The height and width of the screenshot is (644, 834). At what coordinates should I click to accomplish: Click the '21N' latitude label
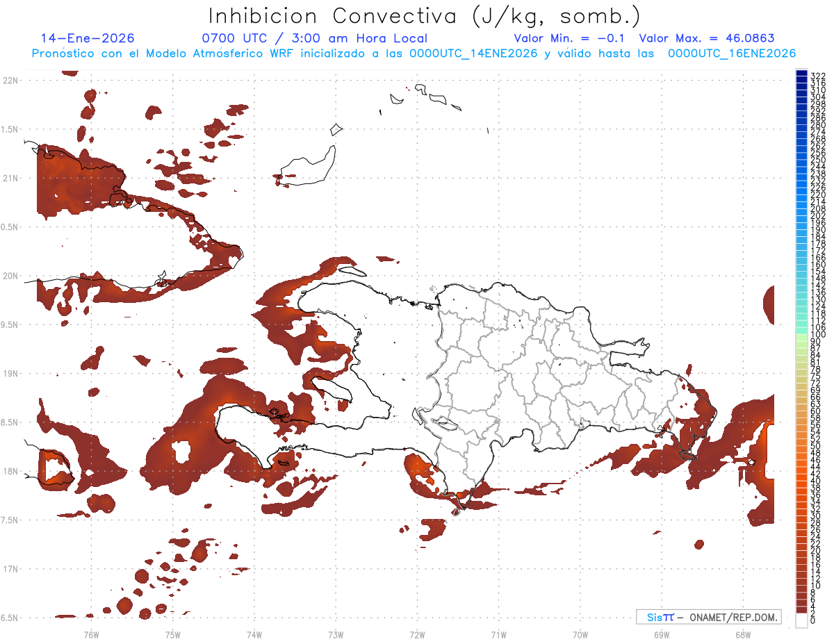coord(10,179)
